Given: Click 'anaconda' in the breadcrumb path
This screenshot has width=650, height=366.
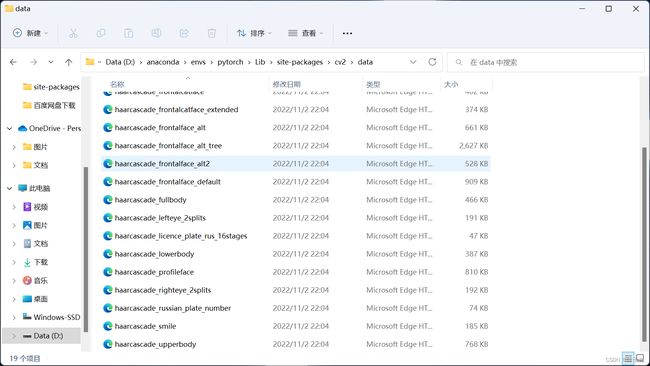Looking at the screenshot, I should click(x=163, y=62).
